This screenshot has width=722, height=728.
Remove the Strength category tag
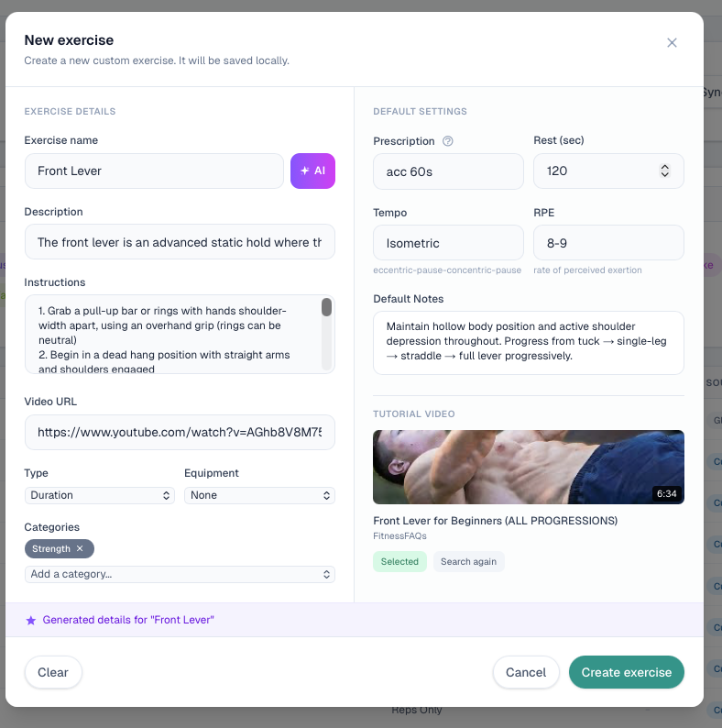[x=80, y=548]
